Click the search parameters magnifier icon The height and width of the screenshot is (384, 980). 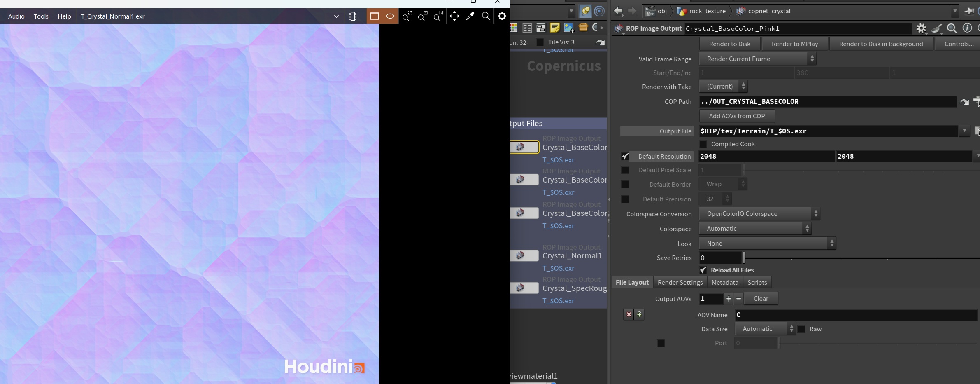[x=952, y=28]
